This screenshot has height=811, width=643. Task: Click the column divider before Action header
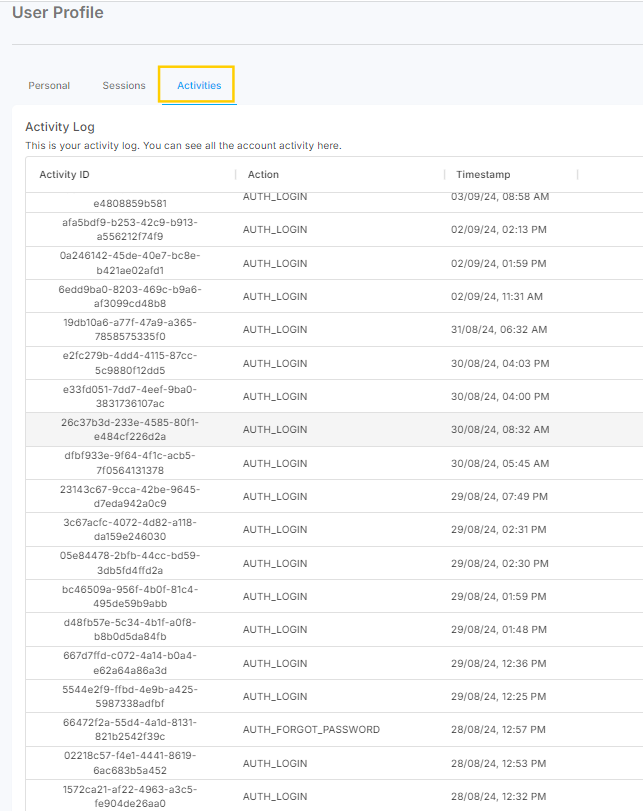coord(236,175)
